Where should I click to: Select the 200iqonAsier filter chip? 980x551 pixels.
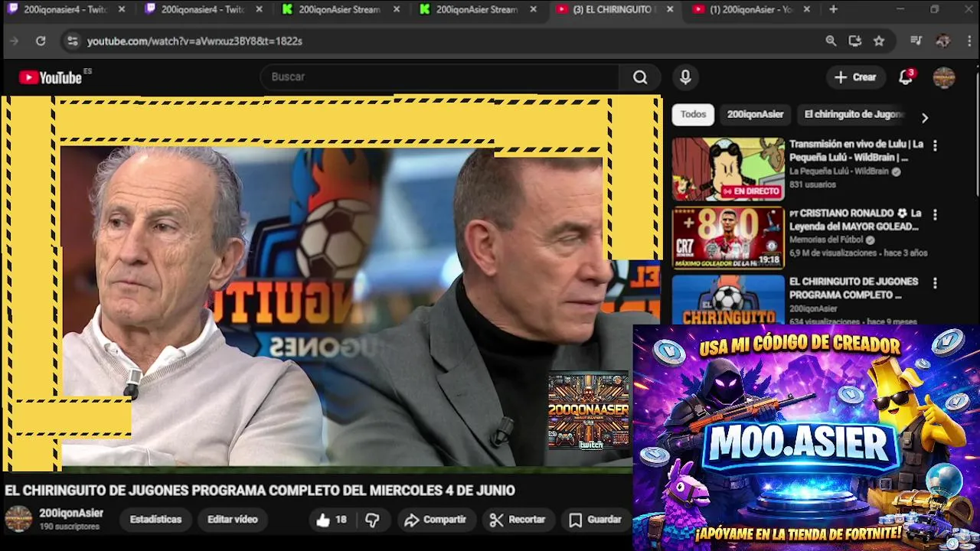click(x=755, y=114)
